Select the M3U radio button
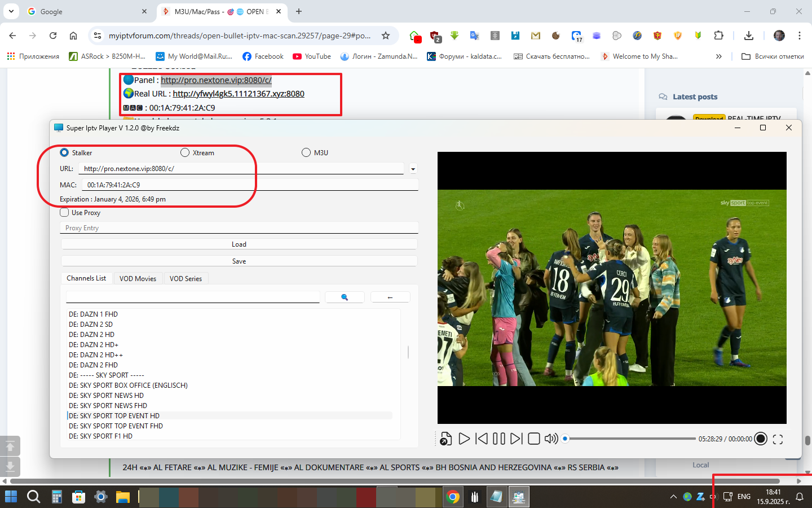This screenshot has width=812, height=508. [306, 152]
